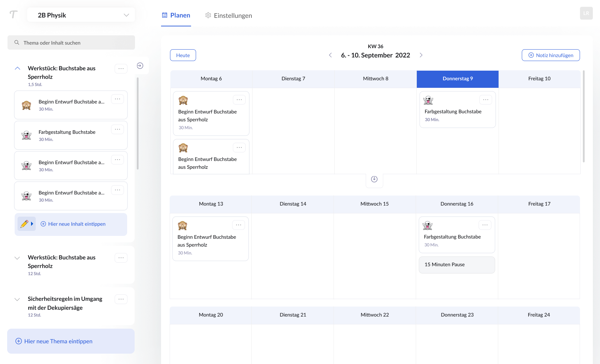The image size is (600, 364).
Task: Open options menu of 1,5 Std. topic
Action: coord(121,69)
